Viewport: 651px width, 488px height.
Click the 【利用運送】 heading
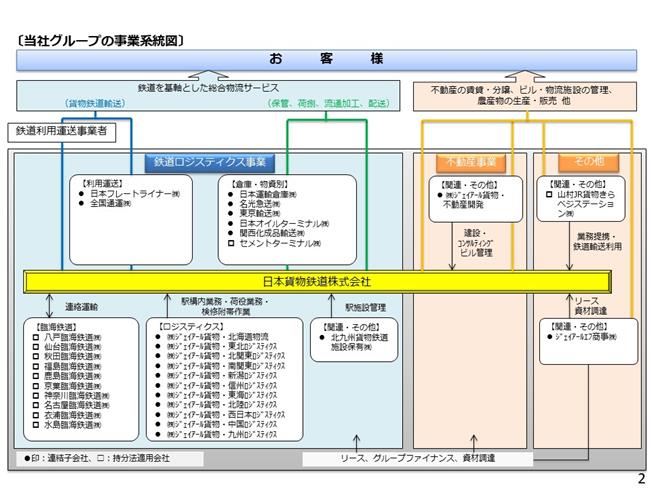[x=102, y=183]
